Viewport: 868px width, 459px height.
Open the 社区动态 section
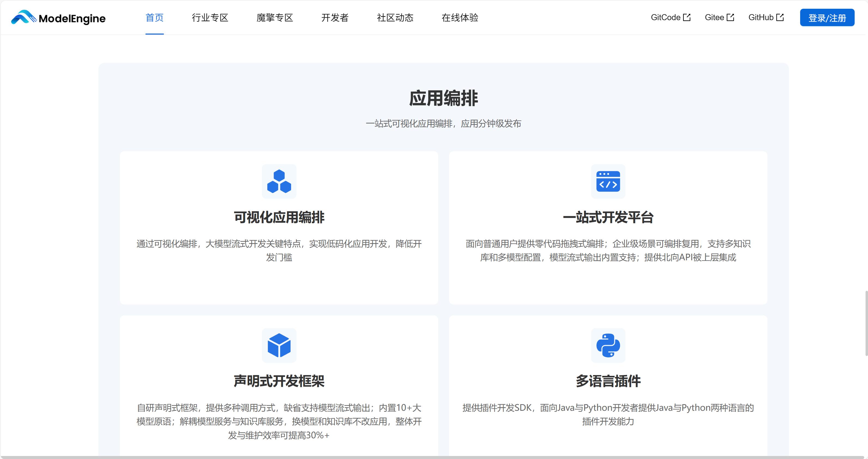[395, 17]
